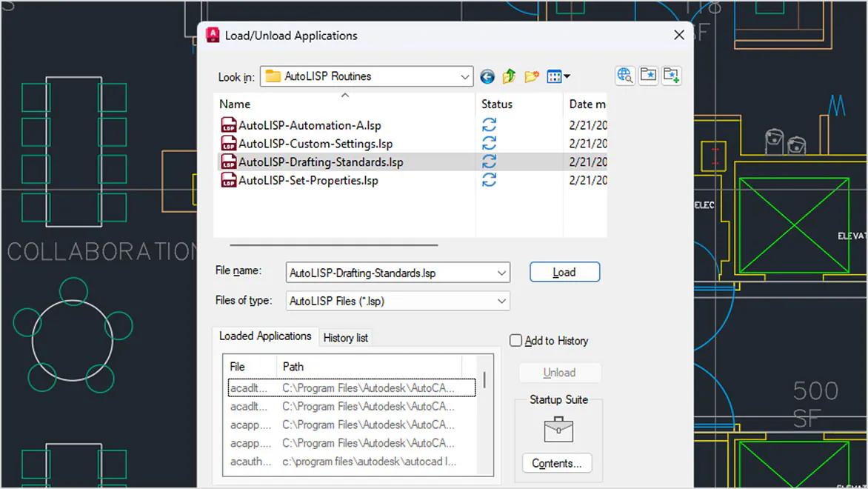
Task: Click the Search the Web icon
Action: (624, 76)
